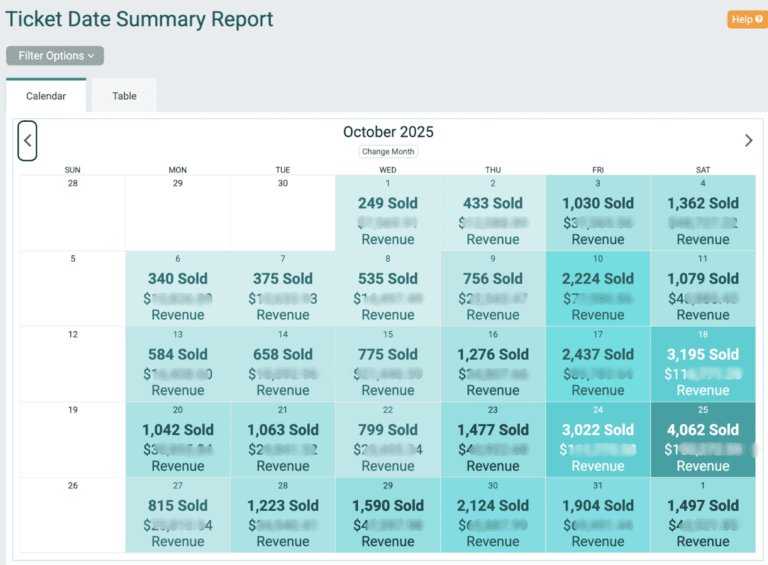The height and width of the screenshot is (565, 768).
Task: Click October 27 cell with 815 Sold
Action: 178,515
